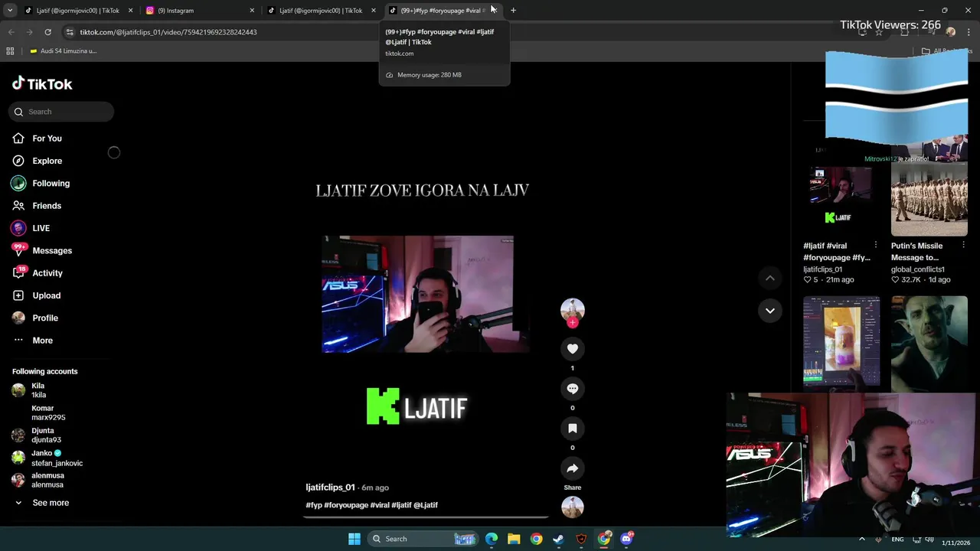The image size is (980, 551).
Task: Launch Microsoft Edge from taskbar
Action: (492, 539)
